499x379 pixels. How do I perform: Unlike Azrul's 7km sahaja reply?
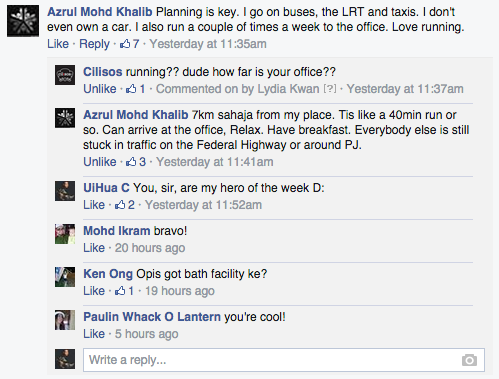(100, 162)
